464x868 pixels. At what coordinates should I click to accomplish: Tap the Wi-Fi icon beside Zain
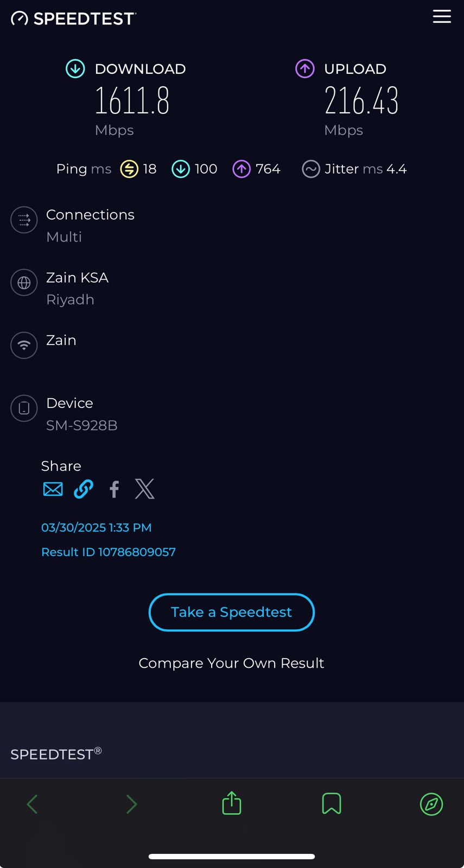click(x=24, y=345)
